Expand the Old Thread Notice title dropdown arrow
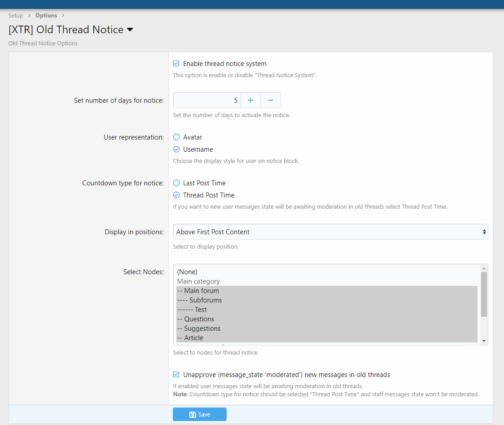 pyautogui.click(x=130, y=30)
